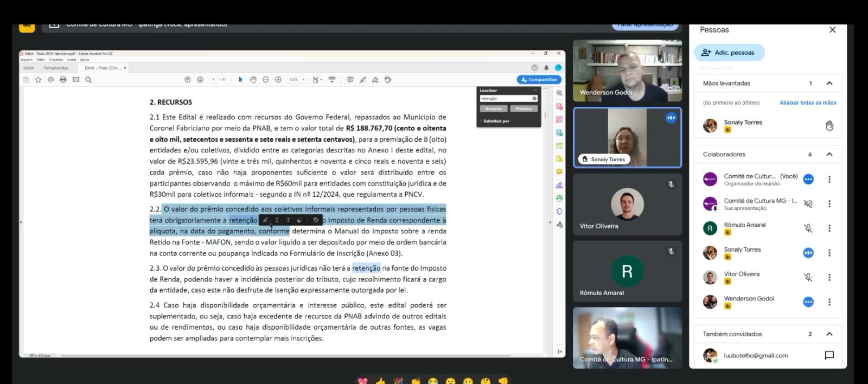
Task: Click the Localizar search text field
Action: pyautogui.click(x=506, y=99)
